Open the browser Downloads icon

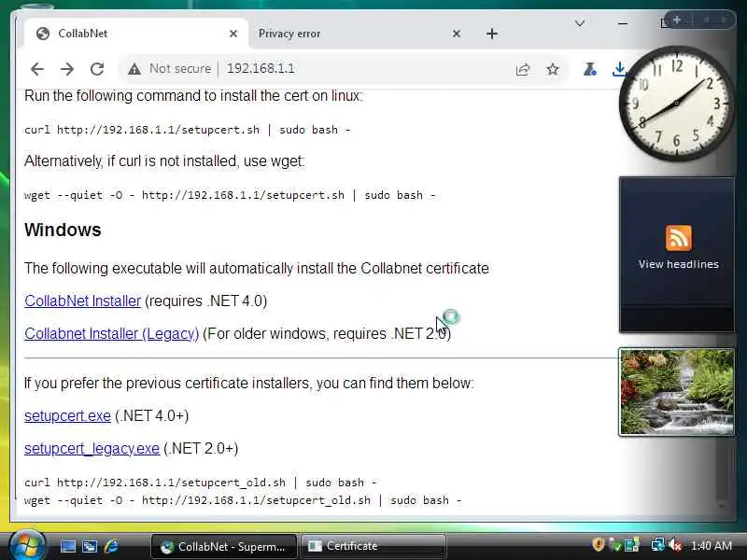[619, 69]
